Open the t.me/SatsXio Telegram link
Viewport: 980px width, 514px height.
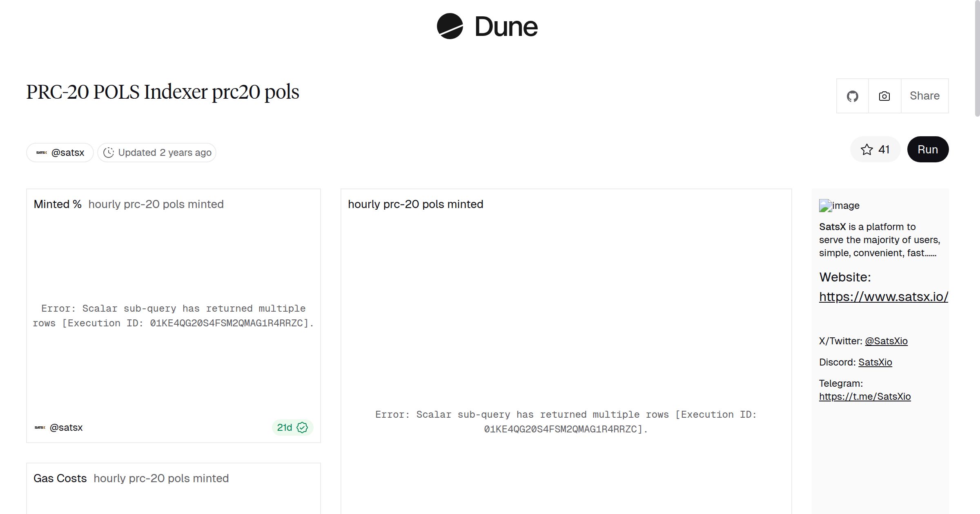click(865, 397)
